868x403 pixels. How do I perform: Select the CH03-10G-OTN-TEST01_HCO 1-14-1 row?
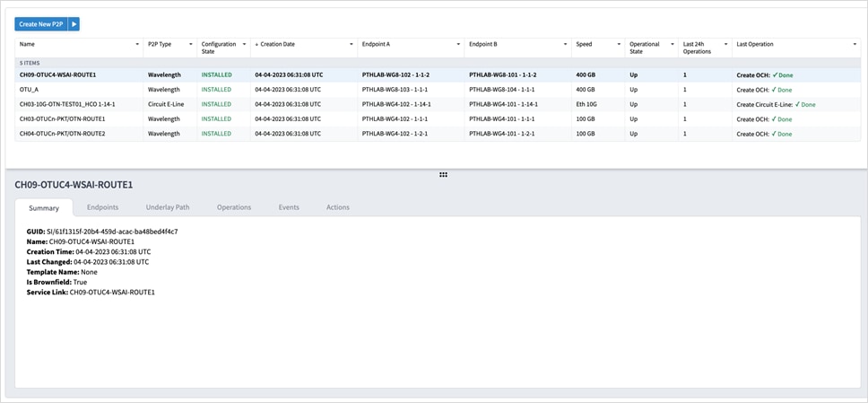click(x=438, y=104)
